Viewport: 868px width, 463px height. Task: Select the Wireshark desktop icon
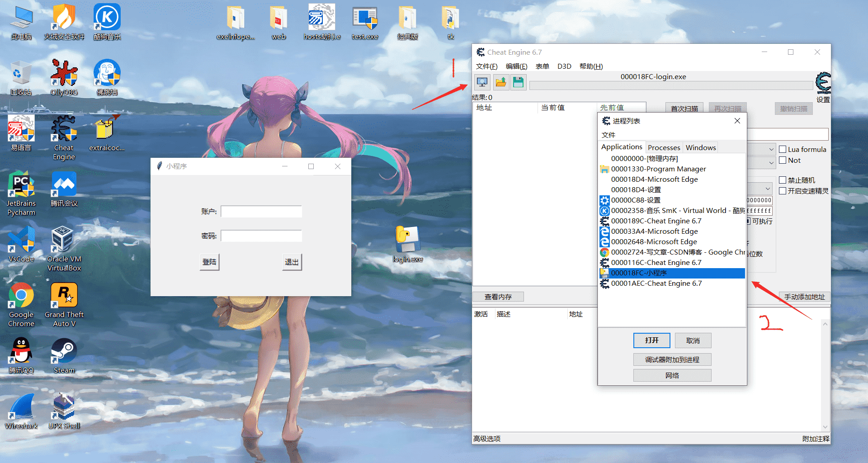(x=21, y=411)
